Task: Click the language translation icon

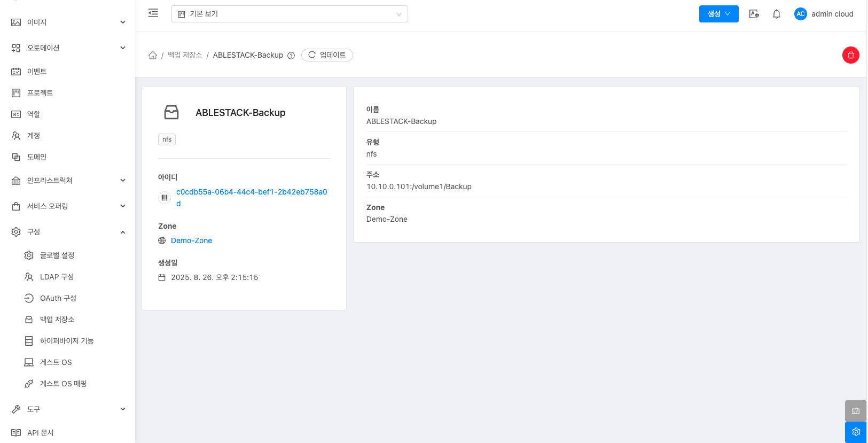Action: click(754, 14)
